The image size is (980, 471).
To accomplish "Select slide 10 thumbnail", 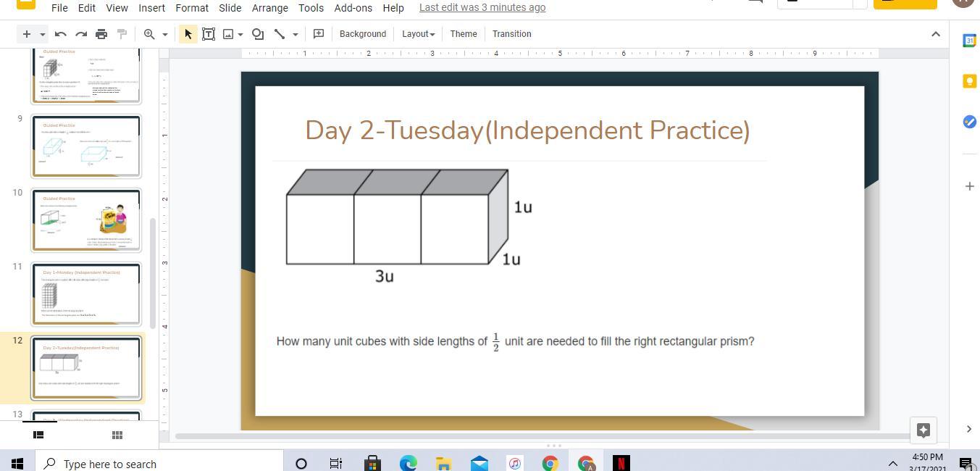I will click(85, 220).
